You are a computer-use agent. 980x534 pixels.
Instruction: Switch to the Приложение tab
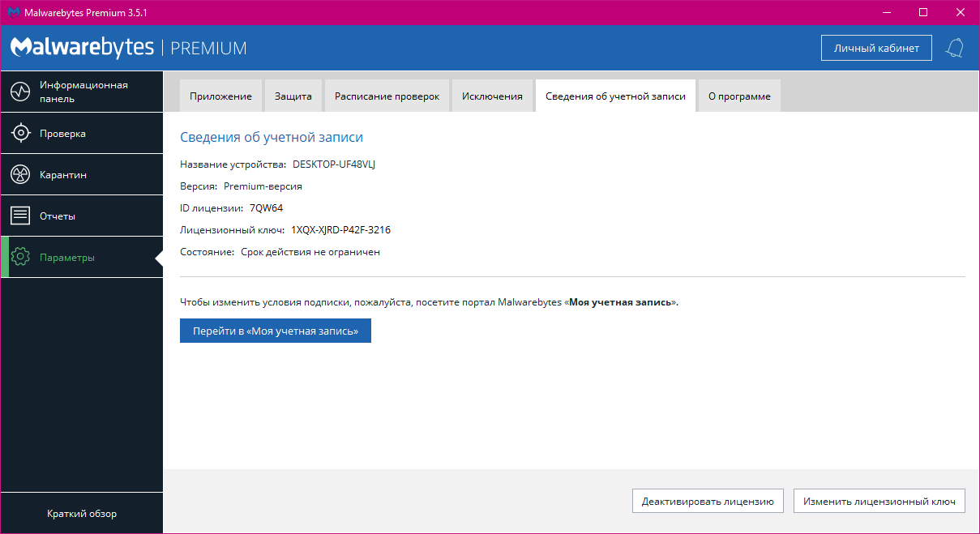[220, 96]
